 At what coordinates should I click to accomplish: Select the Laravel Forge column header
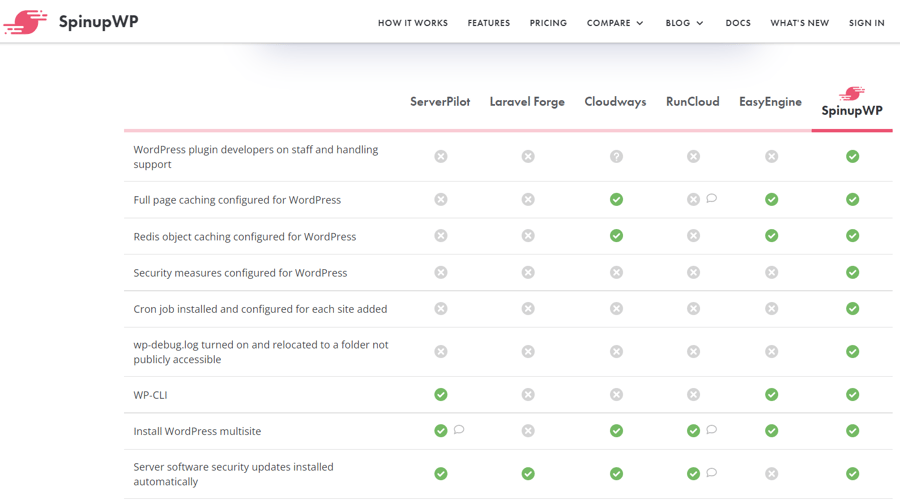click(527, 102)
